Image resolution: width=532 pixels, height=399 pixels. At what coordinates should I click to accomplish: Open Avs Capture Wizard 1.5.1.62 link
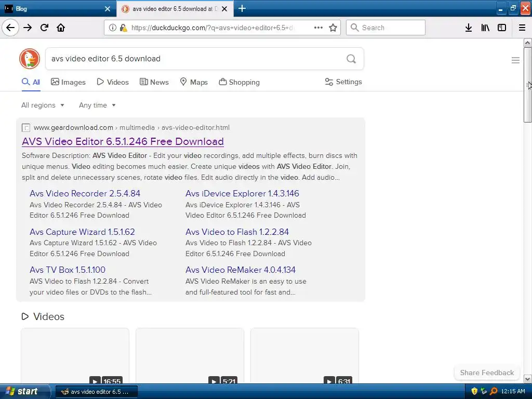point(82,232)
